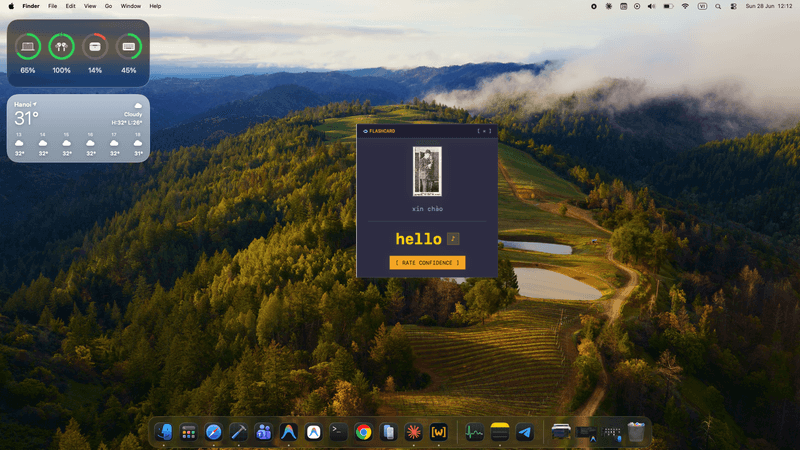Click the circled-dot menu bar status icon
800x450 pixels.
tap(637, 6)
